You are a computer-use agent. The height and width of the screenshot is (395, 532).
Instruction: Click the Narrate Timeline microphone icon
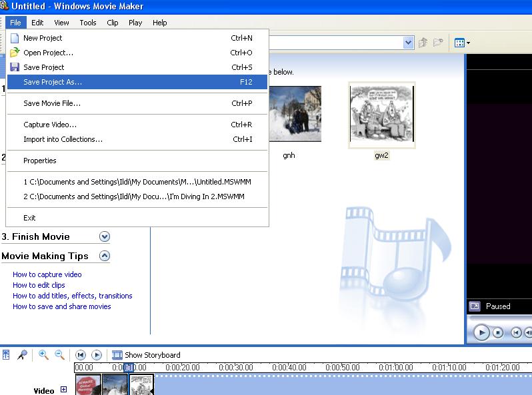click(x=23, y=355)
